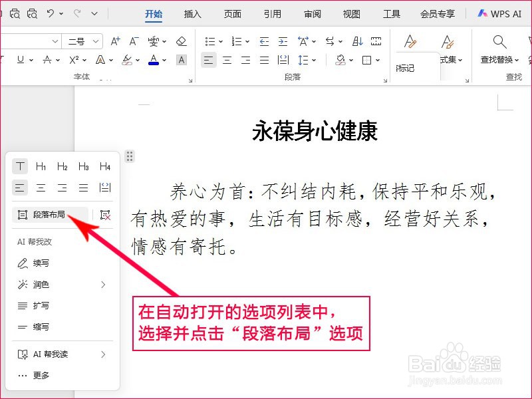Click the increase font size A+ icon

point(115,41)
